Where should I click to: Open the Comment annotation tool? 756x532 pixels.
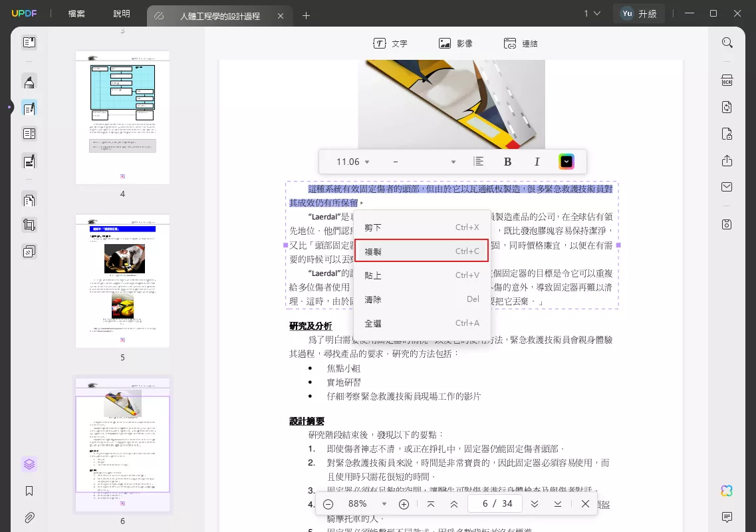29,80
